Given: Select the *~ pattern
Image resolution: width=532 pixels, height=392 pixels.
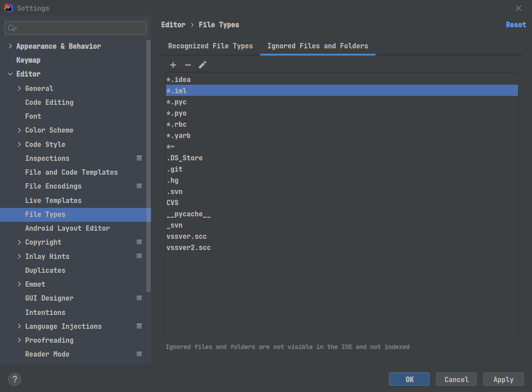Looking at the screenshot, I should coord(342,146).
